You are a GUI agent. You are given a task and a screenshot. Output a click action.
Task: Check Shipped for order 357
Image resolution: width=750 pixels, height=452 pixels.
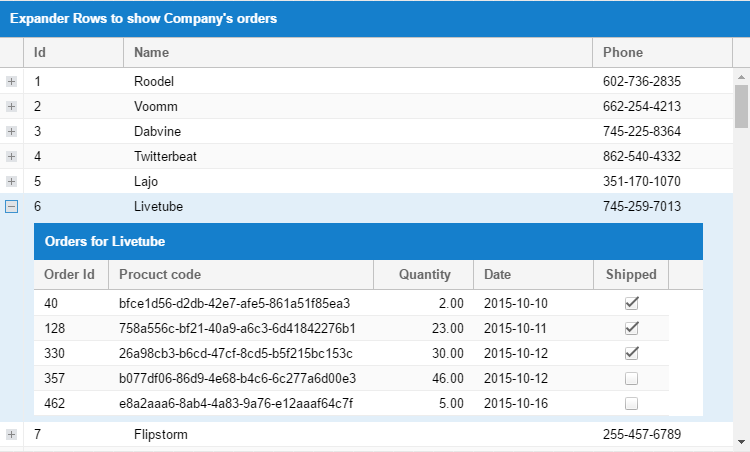(631, 378)
